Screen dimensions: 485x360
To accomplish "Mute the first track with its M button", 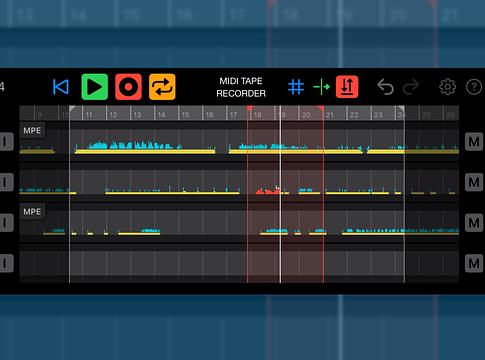I will (474, 142).
